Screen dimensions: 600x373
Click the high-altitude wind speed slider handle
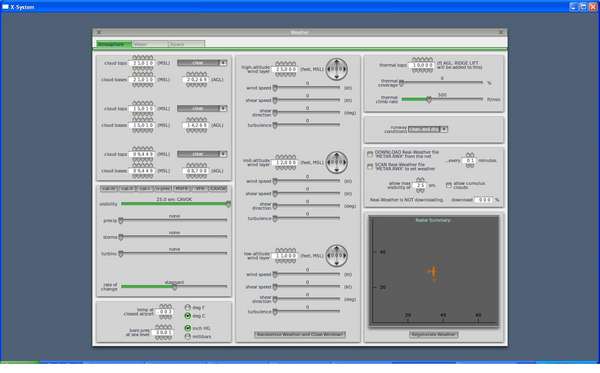coord(275,88)
